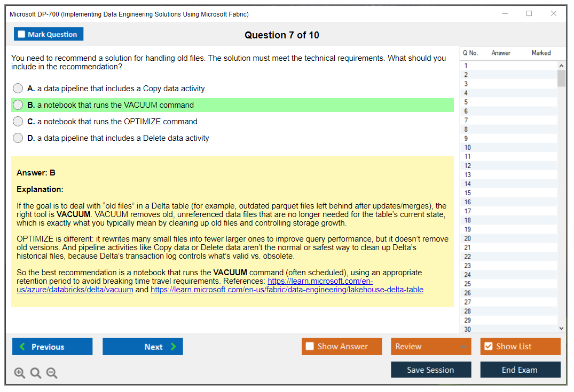Click the flag icon inside Mark Question
Image resolution: width=574 pixels, height=392 pixels.
coord(21,34)
